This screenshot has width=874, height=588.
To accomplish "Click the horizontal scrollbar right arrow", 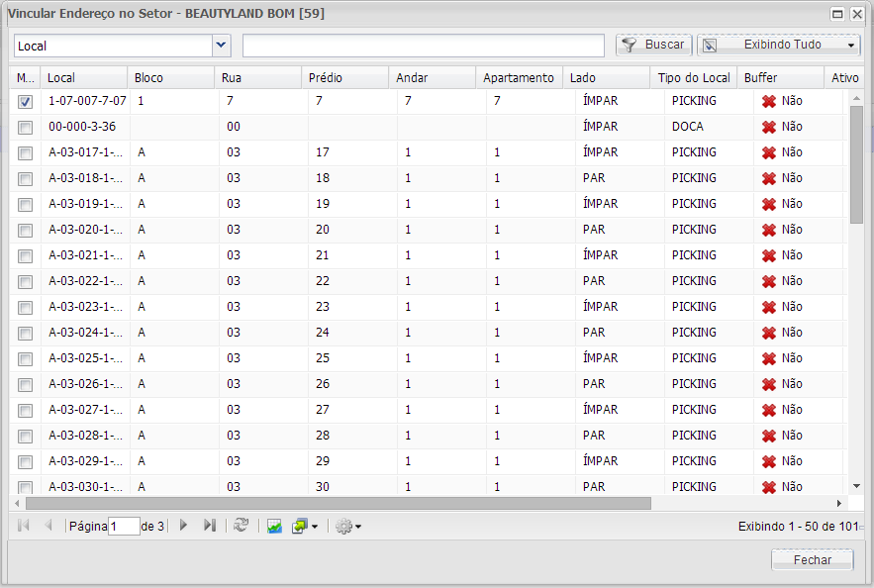I will [x=839, y=503].
